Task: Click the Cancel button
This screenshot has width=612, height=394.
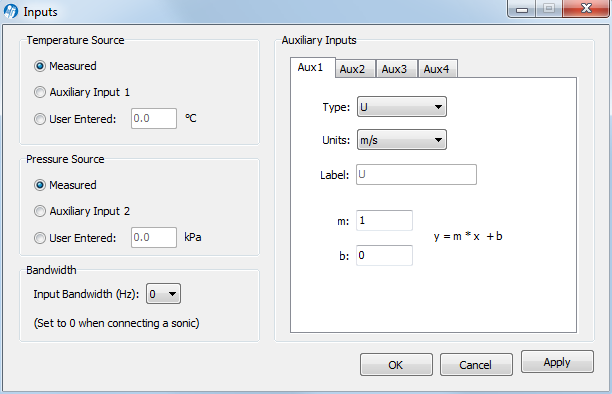Action: pyautogui.click(x=476, y=365)
